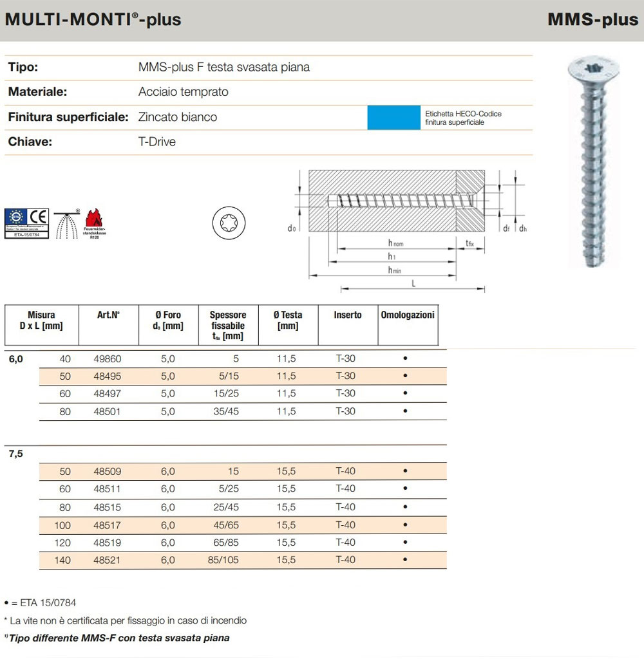Screen dimensions: 644x659
Task: Click the "MULTI-MONTI-plus" title
Action: pyautogui.click(x=93, y=20)
